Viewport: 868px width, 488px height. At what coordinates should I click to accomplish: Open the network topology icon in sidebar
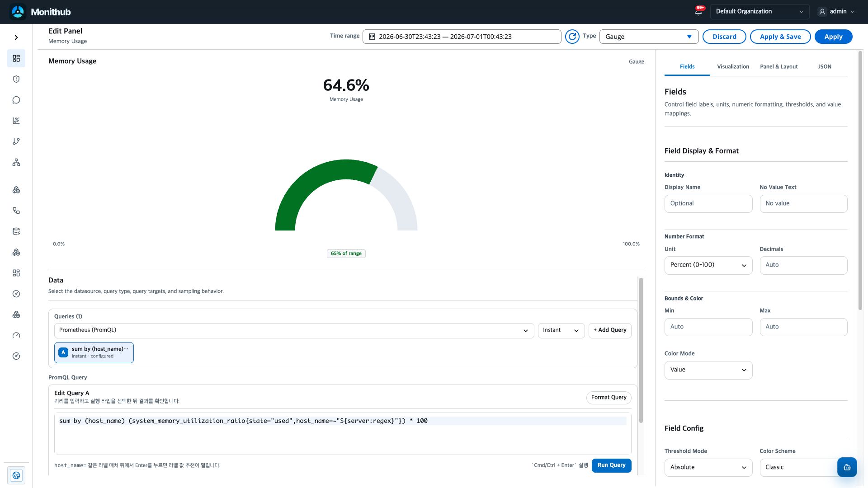(16, 162)
